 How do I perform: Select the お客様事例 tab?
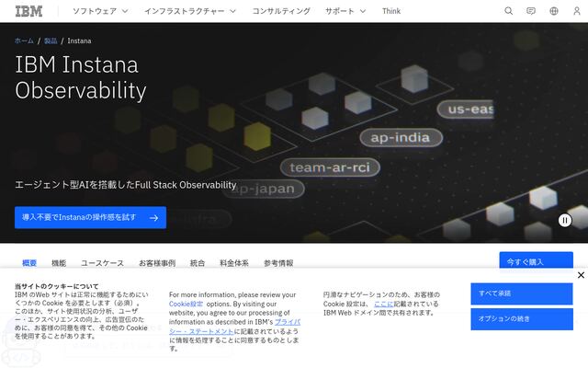157,263
